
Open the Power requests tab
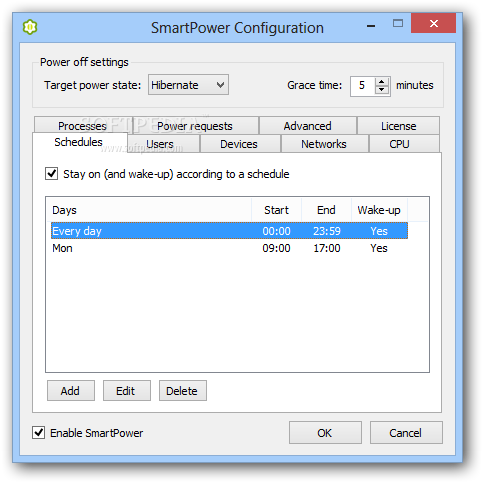tap(195, 126)
